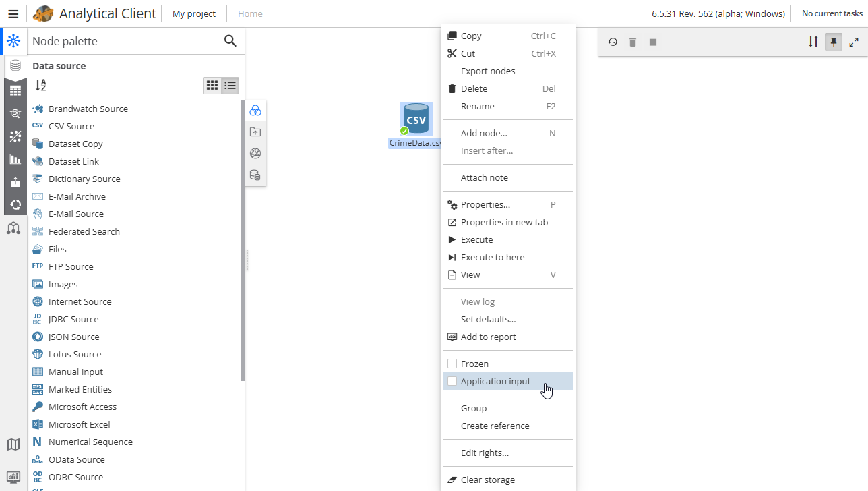This screenshot has width=868, height=491.
Task: Open the No current tasks indicator
Action: point(832,13)
